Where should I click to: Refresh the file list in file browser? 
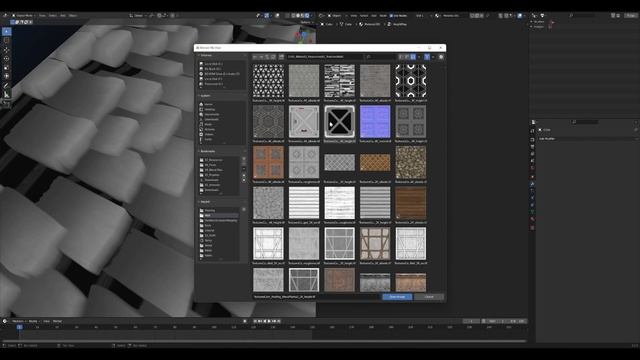[x=273, y=57]
